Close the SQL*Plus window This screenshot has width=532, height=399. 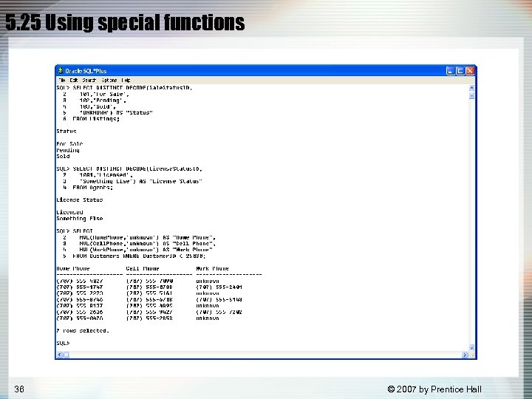[x=470, y=71]
